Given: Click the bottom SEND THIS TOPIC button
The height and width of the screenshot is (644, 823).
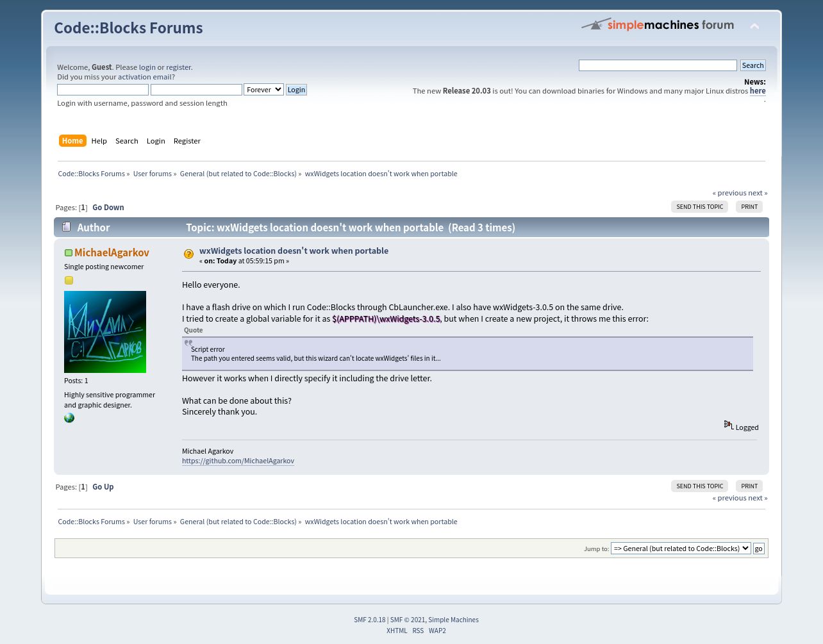Looking at the screenshot, I should click(x=699, y=486).
